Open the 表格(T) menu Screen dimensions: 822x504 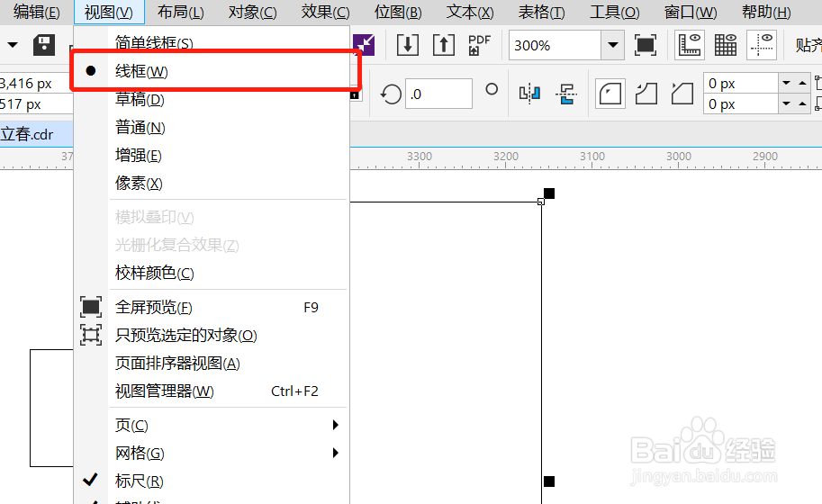point(541,12)
